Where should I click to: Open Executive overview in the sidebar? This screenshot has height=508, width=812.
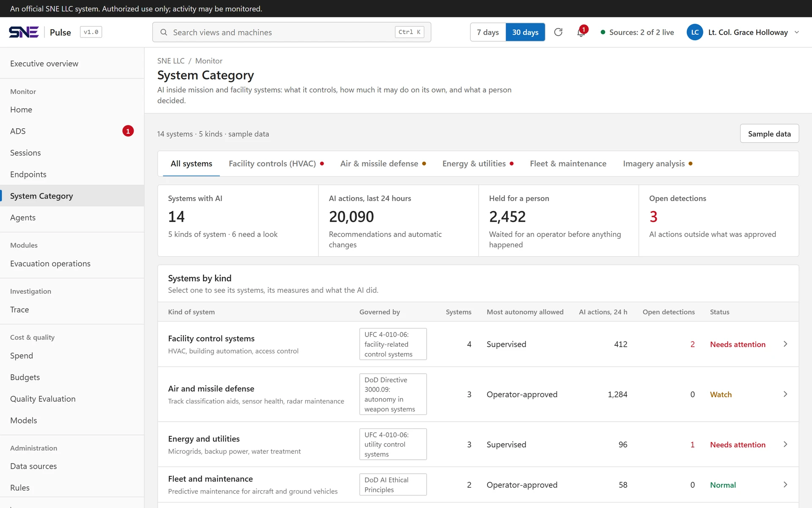pyautogui.click(x=72, y=63)
